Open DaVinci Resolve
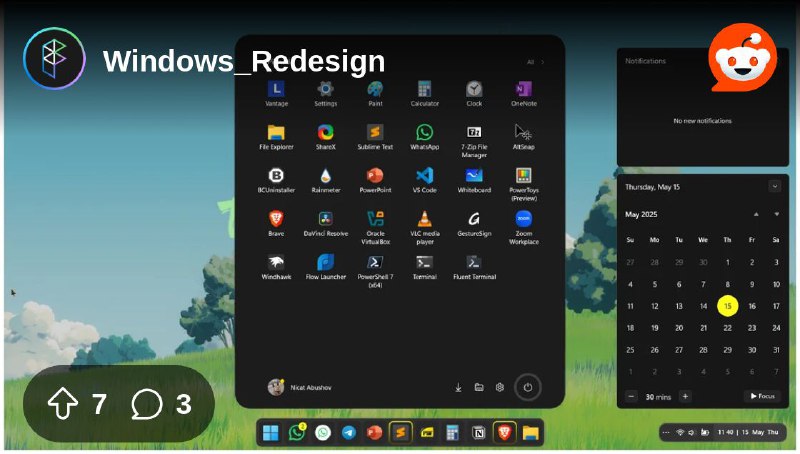This screenshot has height=454, width=800. 326,224
